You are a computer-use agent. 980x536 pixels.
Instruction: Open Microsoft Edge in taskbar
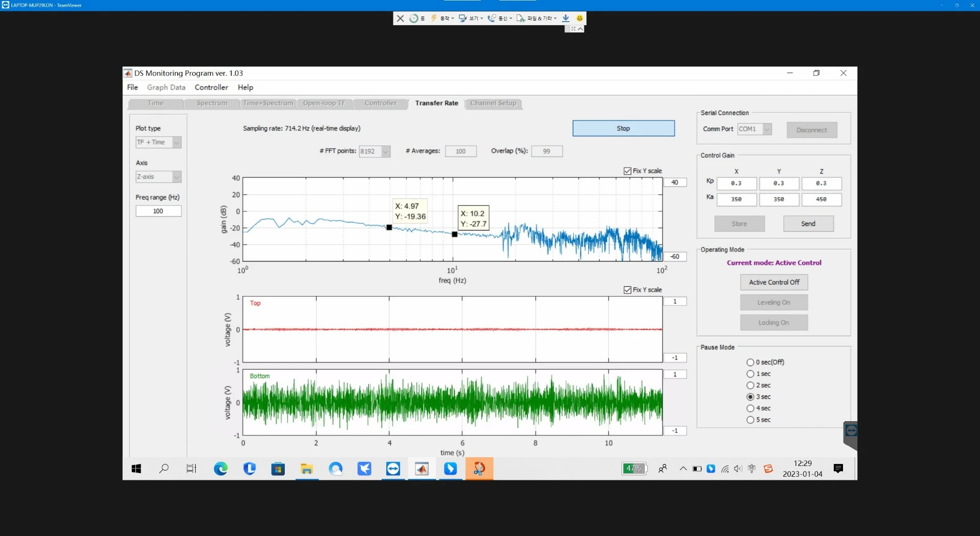221,469
